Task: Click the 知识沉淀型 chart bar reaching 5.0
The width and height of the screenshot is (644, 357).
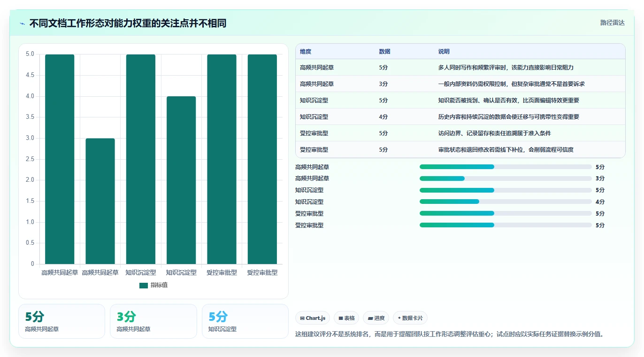Action: (141, 159)
